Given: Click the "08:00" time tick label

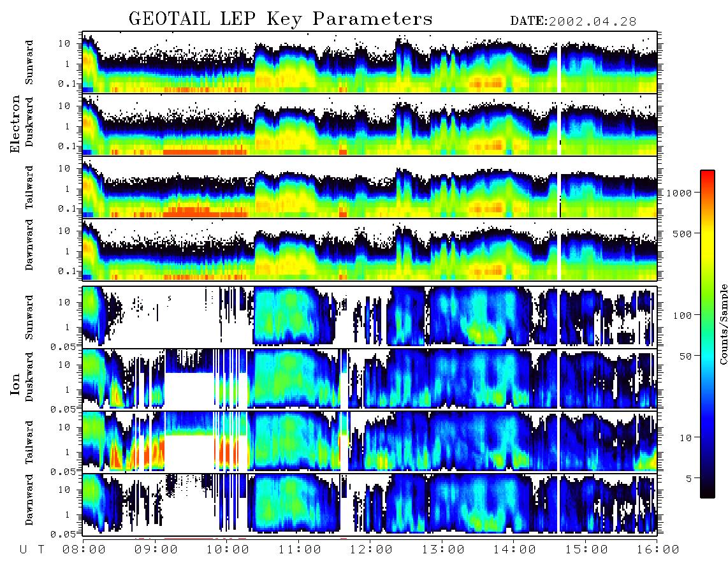Looking at the screenshot, I should point(84,550).
